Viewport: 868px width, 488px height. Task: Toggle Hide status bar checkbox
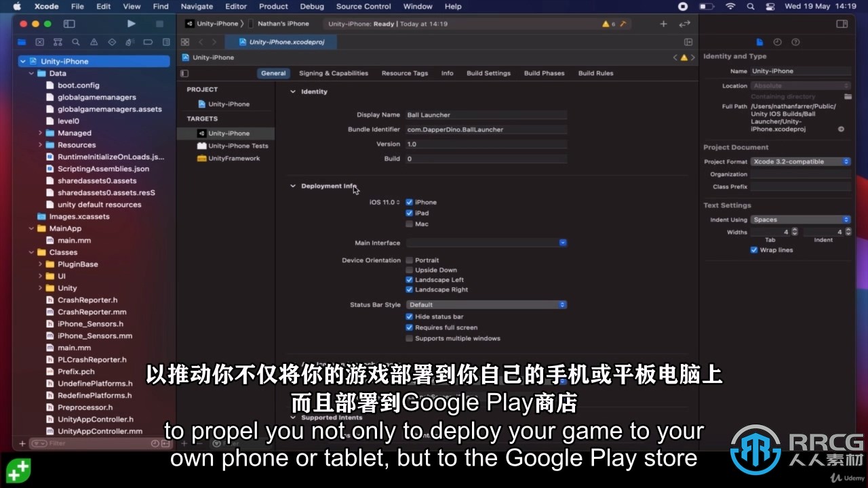[409, 317]
